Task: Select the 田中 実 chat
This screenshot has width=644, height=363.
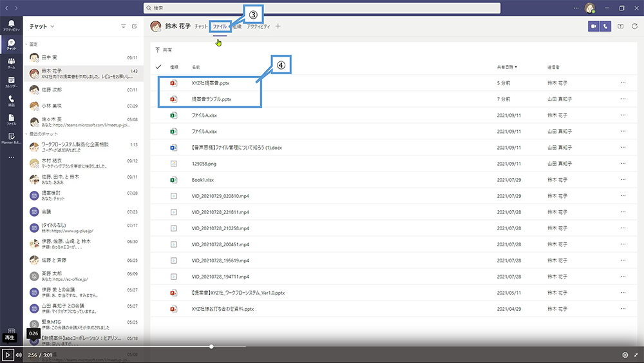Action: tap(83, 57)
